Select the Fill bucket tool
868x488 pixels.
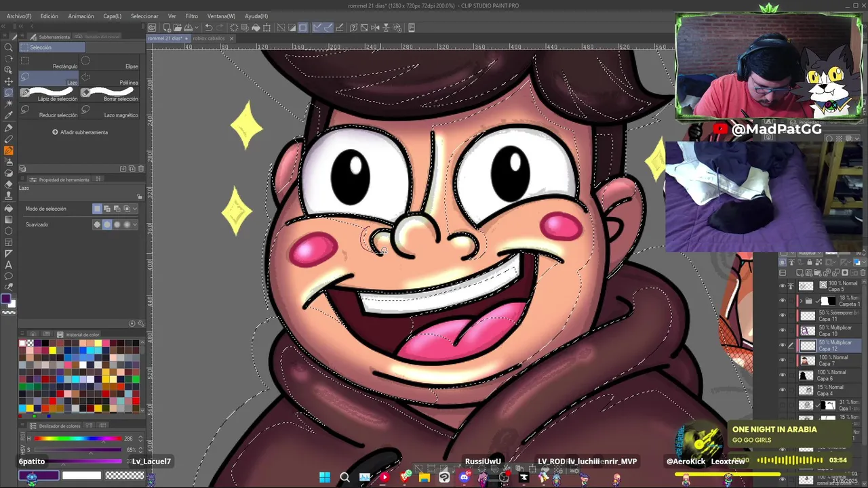(8, 208)
